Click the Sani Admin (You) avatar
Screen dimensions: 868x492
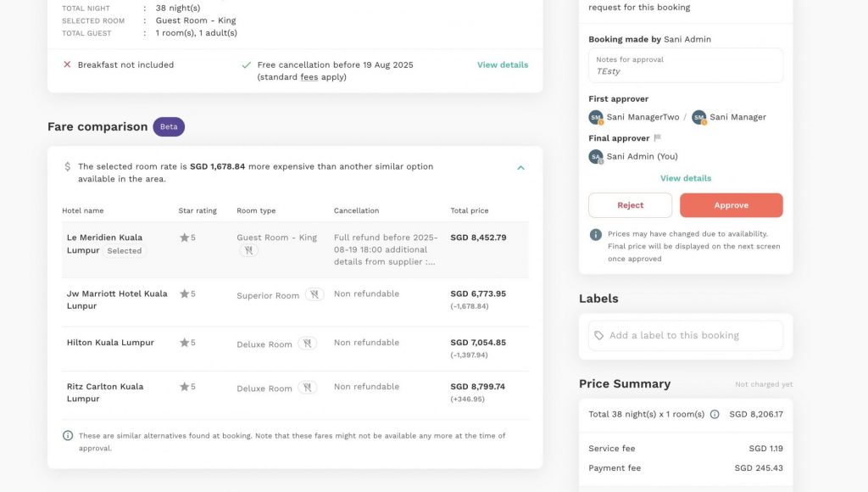coord(596,157)
